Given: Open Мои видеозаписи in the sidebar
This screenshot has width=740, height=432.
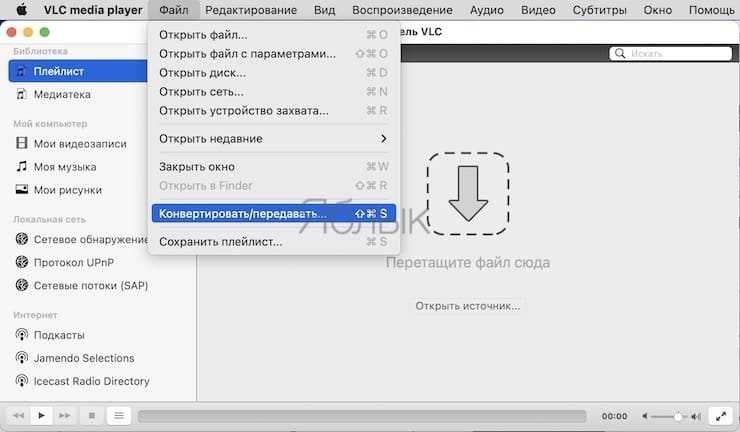Looking at the screenshot, I should (x=80, y=144).
